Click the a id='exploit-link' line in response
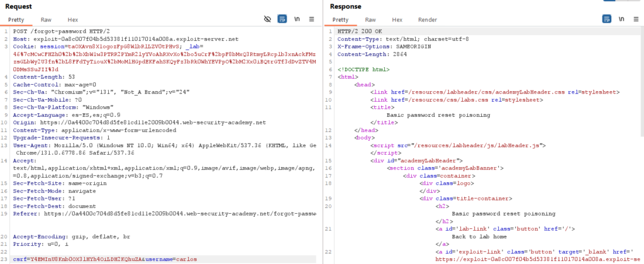This screenshot has width=644, height=264. (535, 251)
